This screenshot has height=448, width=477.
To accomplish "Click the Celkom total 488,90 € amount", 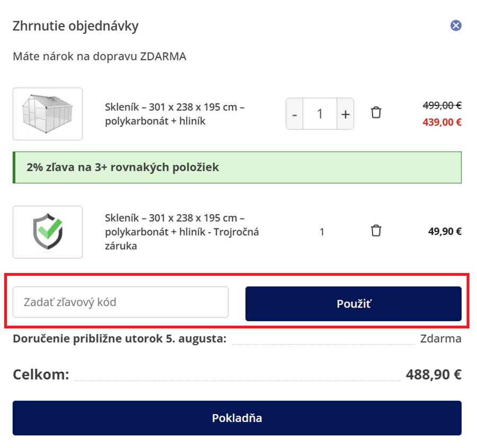I will point(433,375).
